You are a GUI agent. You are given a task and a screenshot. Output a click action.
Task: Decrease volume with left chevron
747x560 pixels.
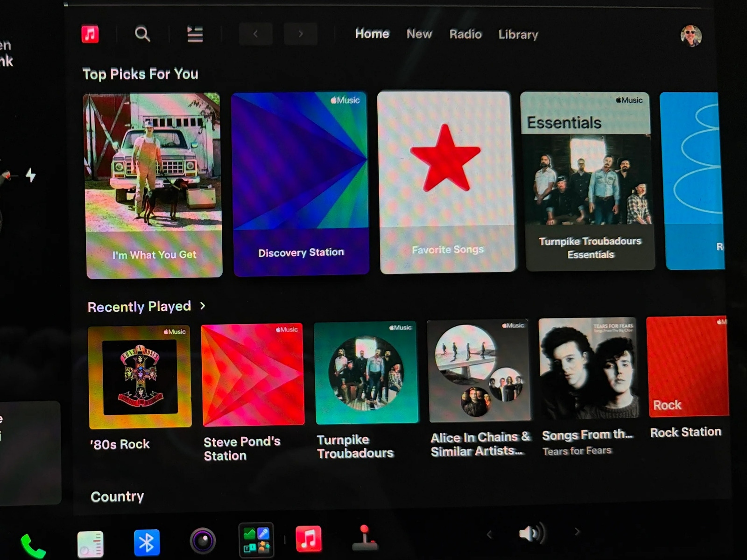489,534
